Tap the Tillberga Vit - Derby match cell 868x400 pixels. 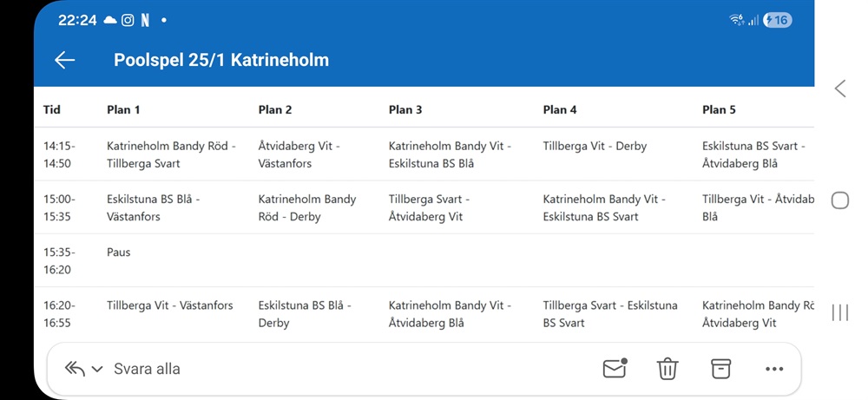click(595, 147)
